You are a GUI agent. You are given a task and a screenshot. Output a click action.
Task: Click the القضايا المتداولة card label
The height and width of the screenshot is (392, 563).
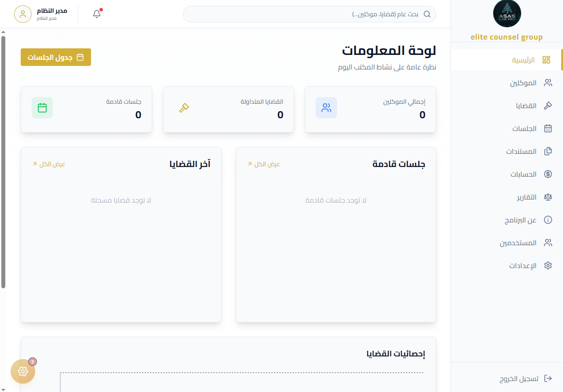coord(262,102)
